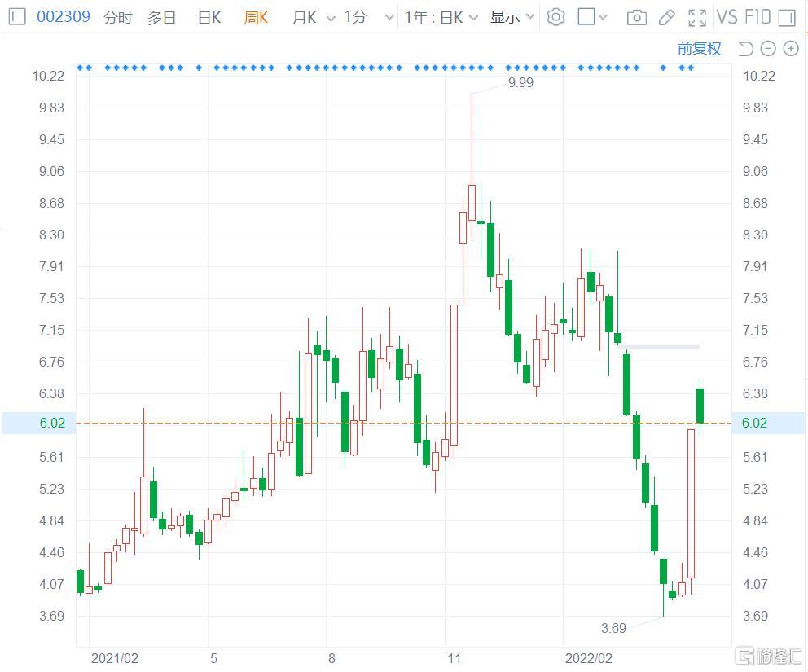The height and width of the screenshot is (672, 808).
Task: Open chart settings gear icon
Action: [555, 17]
